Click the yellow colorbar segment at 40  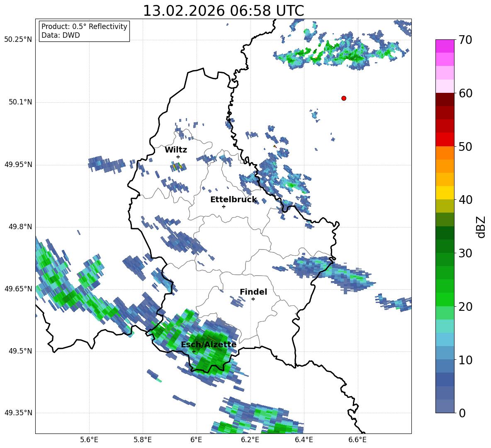445,193
